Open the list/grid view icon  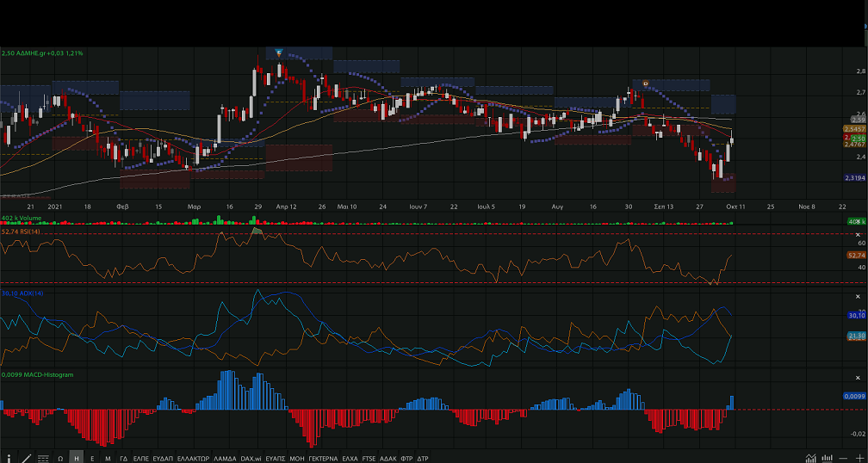(x=43, y=458)
